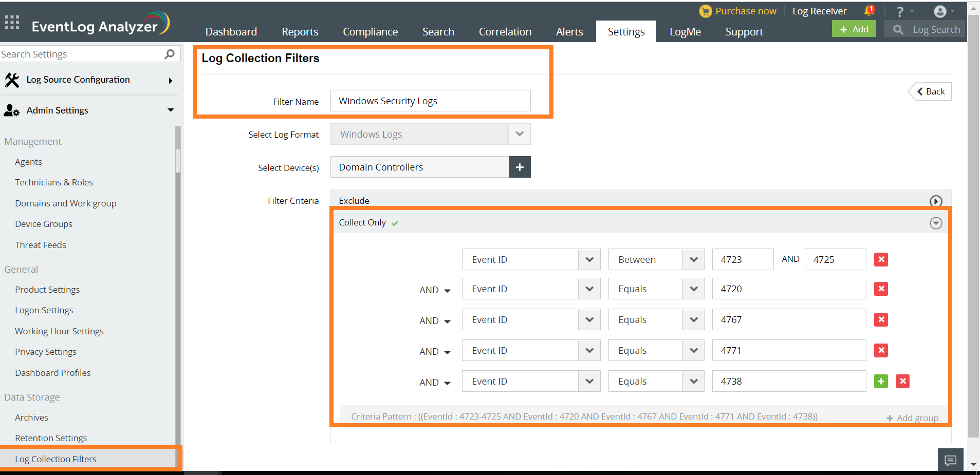980x475 pixels.
Task: Change the AND connector for 4720 row
Action: 435,290
